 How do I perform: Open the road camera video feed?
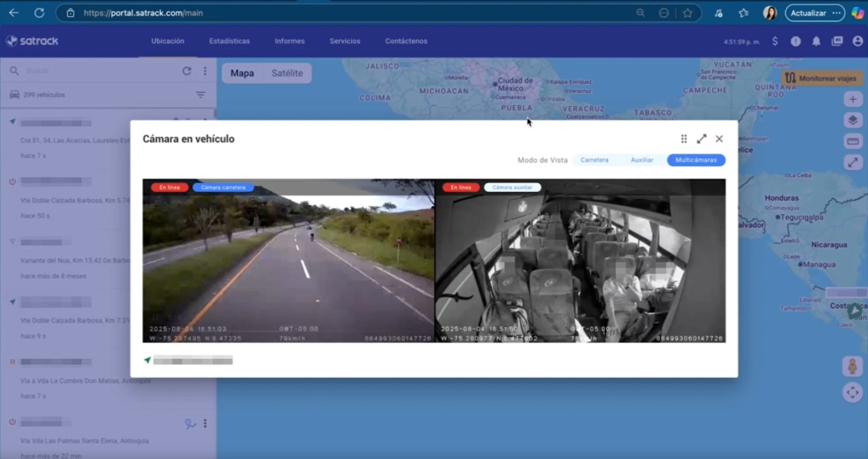(x=288, y=261)
